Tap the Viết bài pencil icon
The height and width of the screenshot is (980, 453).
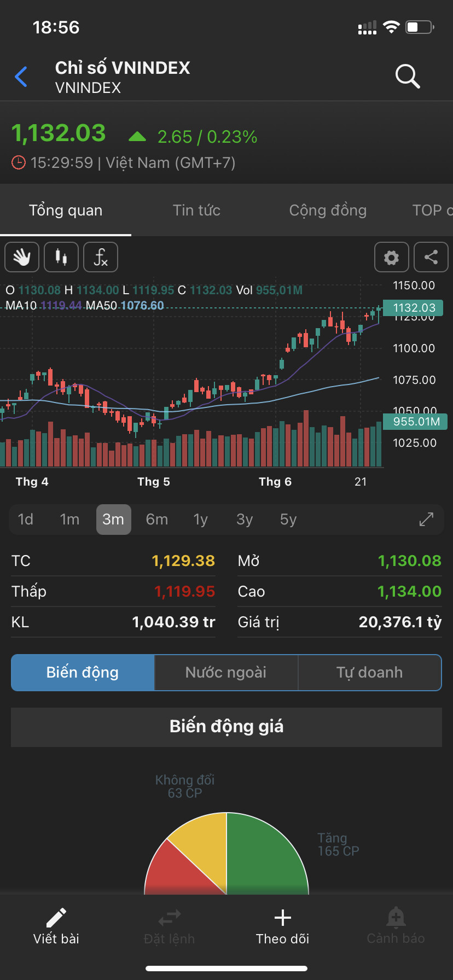click(x=56, y=919)
